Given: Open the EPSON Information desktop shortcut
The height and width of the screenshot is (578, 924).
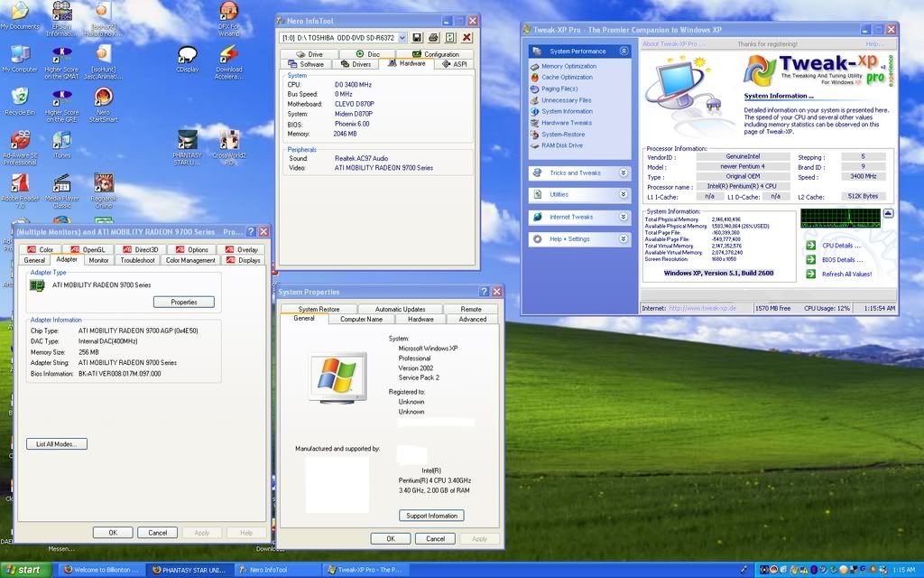Looking at the screenshot, I should pos(62,19).
